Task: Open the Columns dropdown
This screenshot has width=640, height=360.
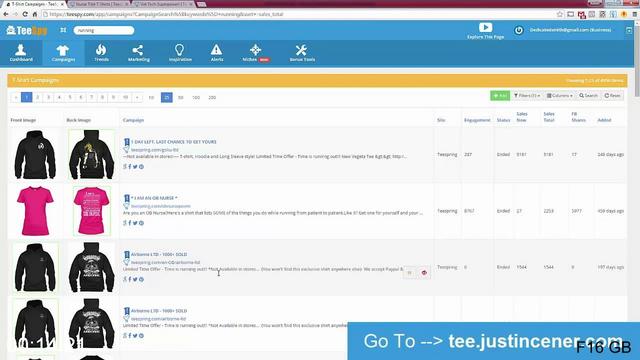Action: coord(560,96)
